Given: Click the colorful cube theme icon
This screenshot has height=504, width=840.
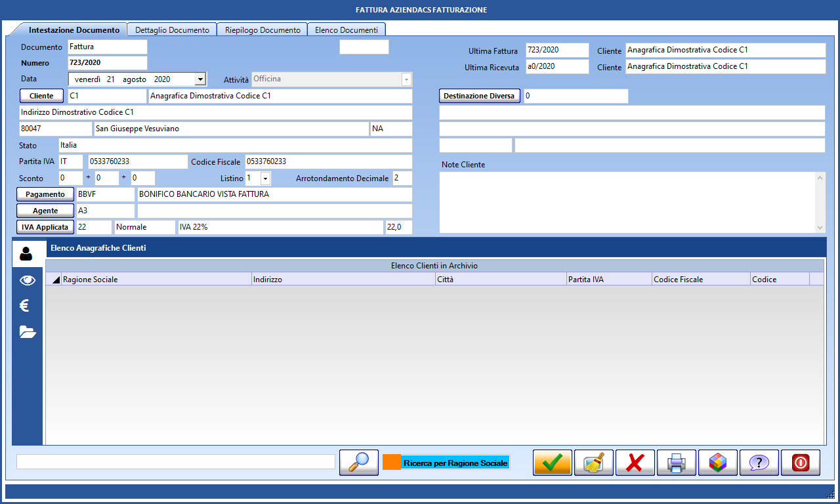Looking at the screenshot, I should point(717,463).
